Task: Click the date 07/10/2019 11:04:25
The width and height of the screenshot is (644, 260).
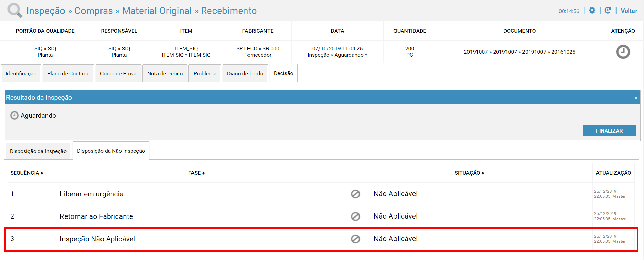Action: pos(337,49)
